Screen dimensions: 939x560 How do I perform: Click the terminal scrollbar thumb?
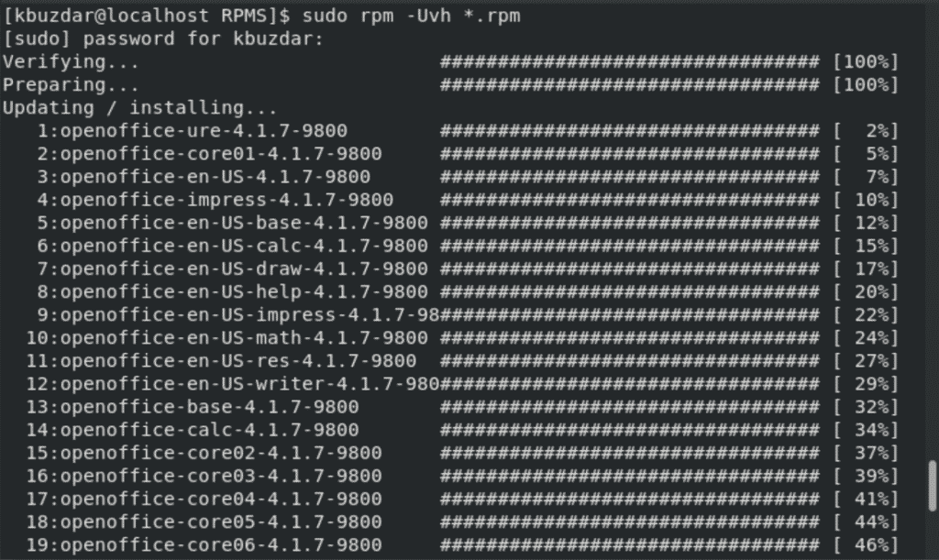pos(933,483)
